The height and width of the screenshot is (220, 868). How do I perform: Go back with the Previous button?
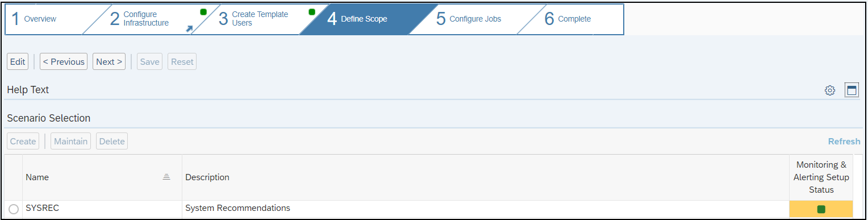click(x=64, y=62)
